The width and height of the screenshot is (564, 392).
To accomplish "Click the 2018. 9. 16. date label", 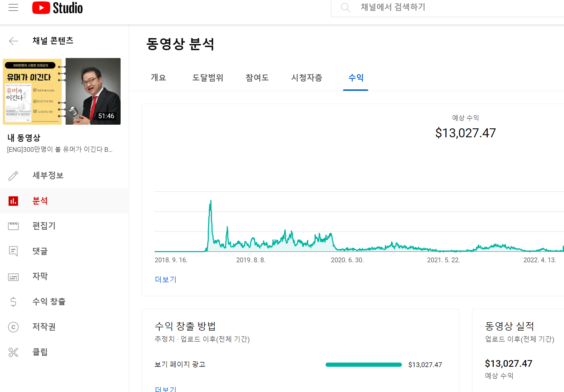I will click(171, 260).
